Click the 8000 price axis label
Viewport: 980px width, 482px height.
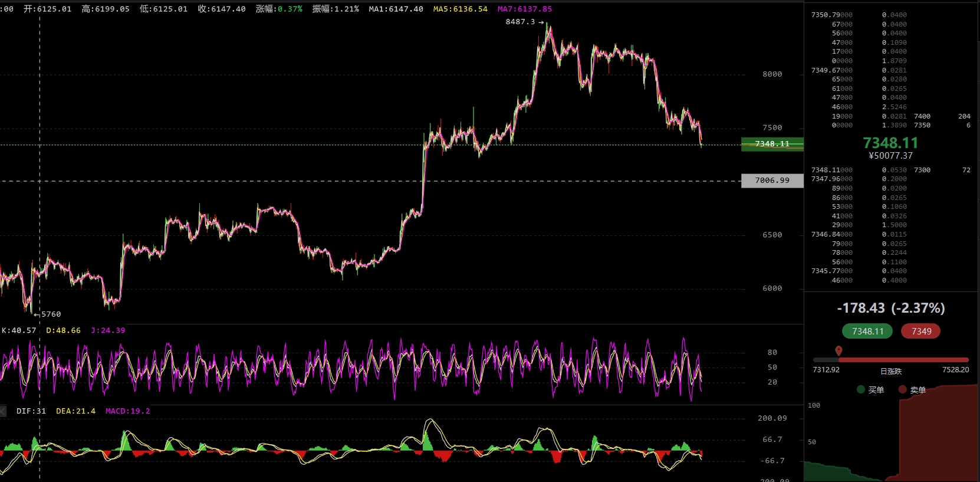click(x=772, y=74)
